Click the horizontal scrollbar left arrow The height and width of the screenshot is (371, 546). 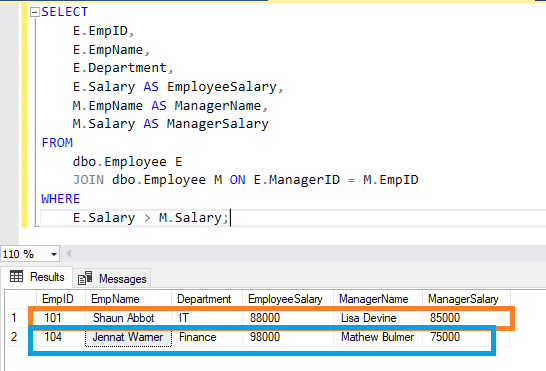(69, 254)
